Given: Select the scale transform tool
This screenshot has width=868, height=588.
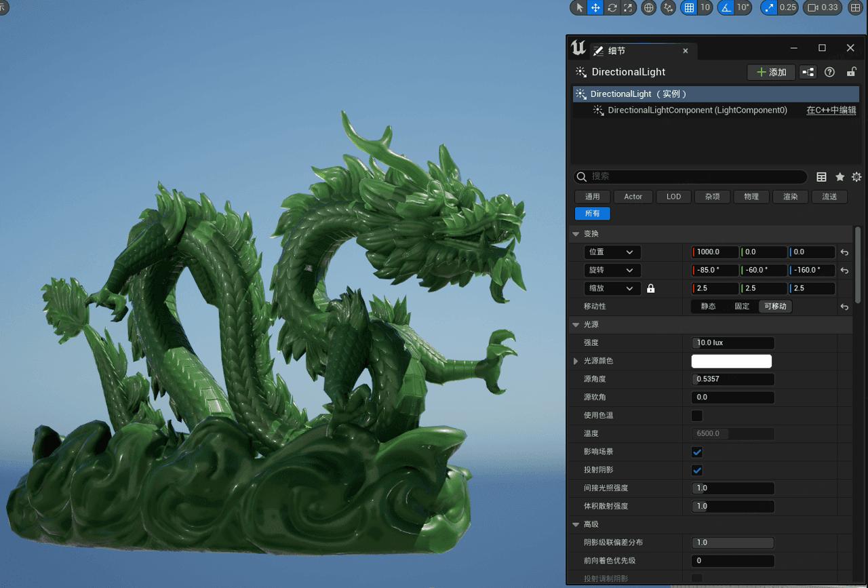Looking at the screenshot, I should click(x=629, y=7).
